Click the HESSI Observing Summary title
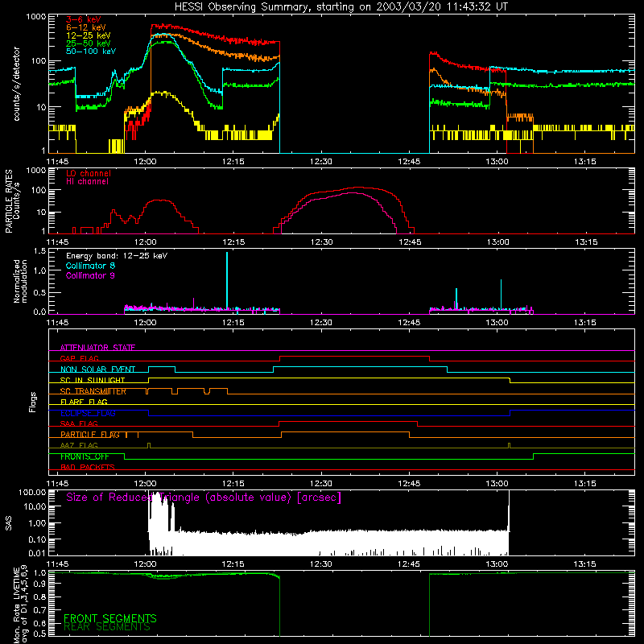644x644 pixels. click(x=341, y=7)
